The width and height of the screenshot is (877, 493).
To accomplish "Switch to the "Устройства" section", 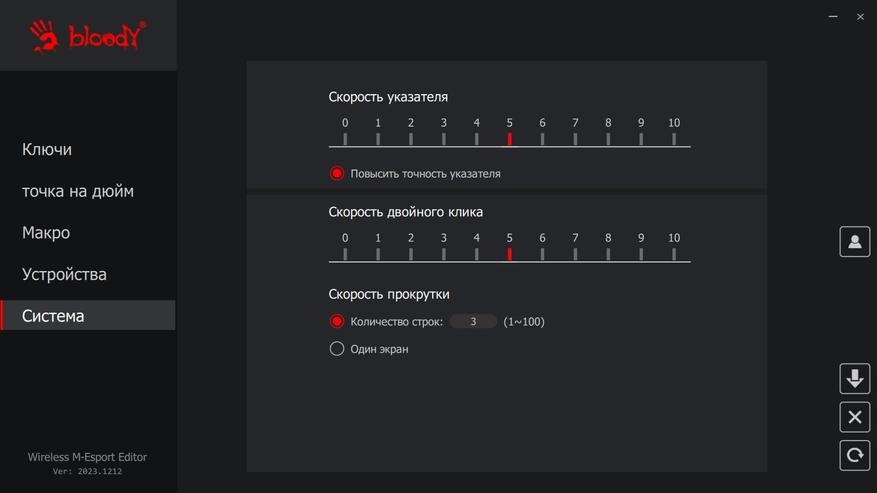I will (64, 274).
